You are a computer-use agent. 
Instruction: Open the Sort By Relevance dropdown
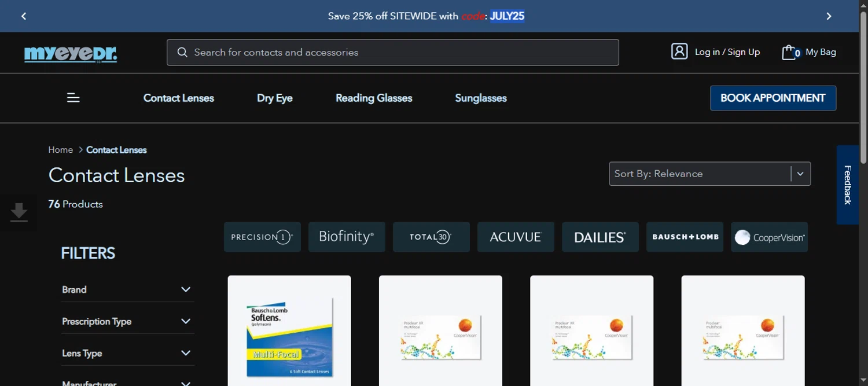(x=709, y=174)
